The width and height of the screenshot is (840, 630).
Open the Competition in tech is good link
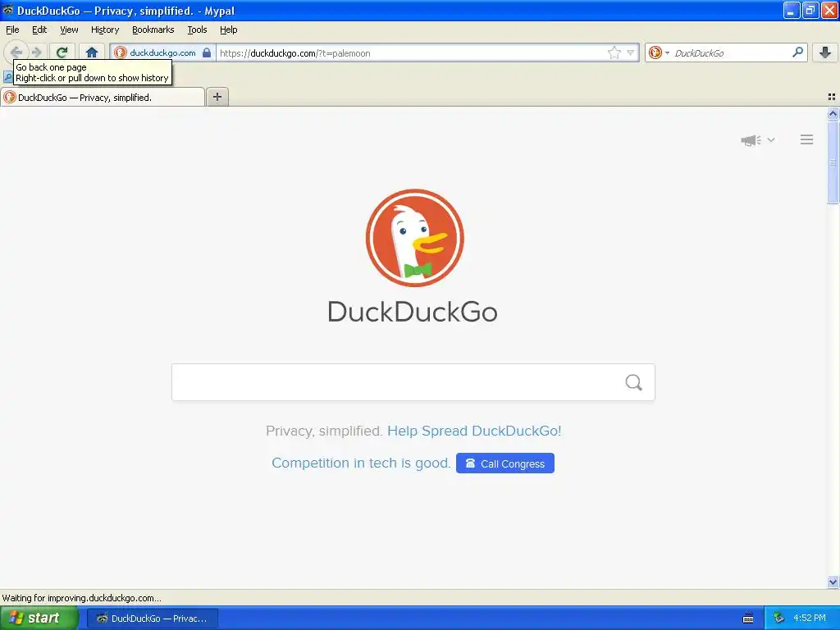click(x=361, y=463)
